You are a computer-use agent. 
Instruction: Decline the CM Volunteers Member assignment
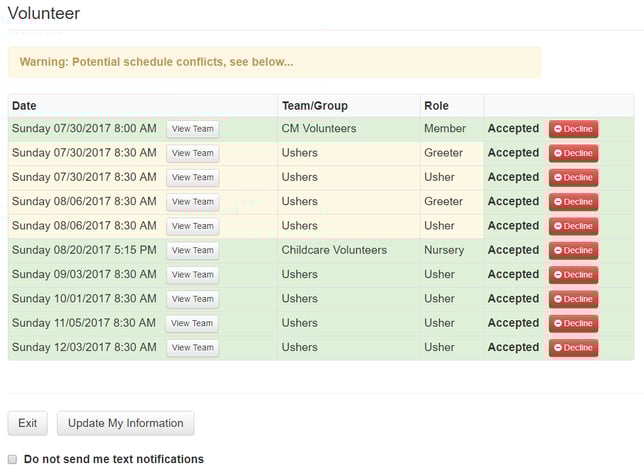coord(573,129)
